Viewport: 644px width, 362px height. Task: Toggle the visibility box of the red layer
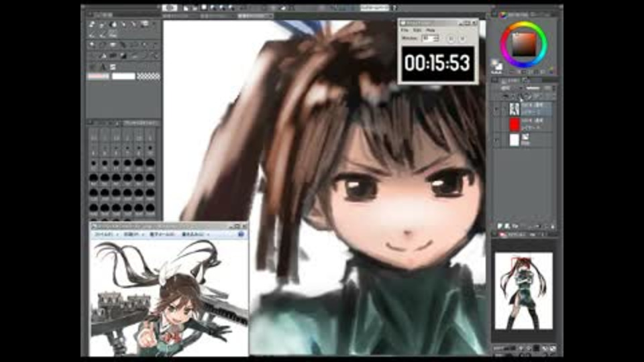(496, 125)
